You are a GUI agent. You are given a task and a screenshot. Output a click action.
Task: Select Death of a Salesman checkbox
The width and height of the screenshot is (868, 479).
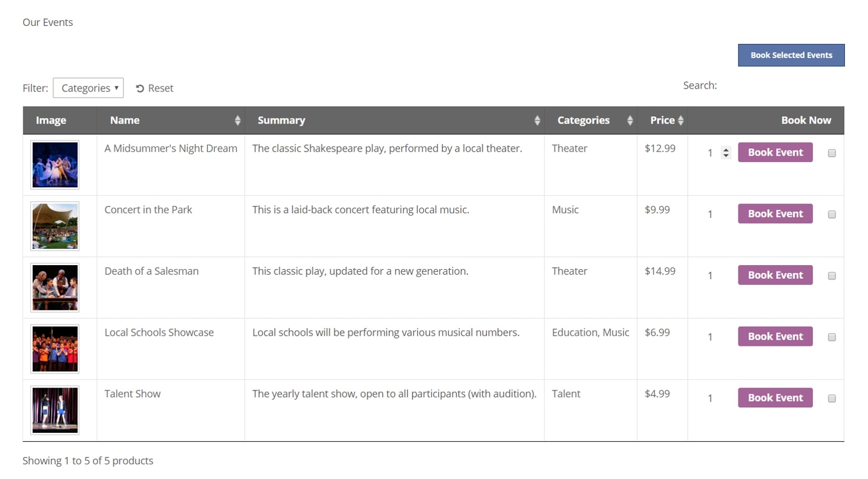[x=831, y=276]
